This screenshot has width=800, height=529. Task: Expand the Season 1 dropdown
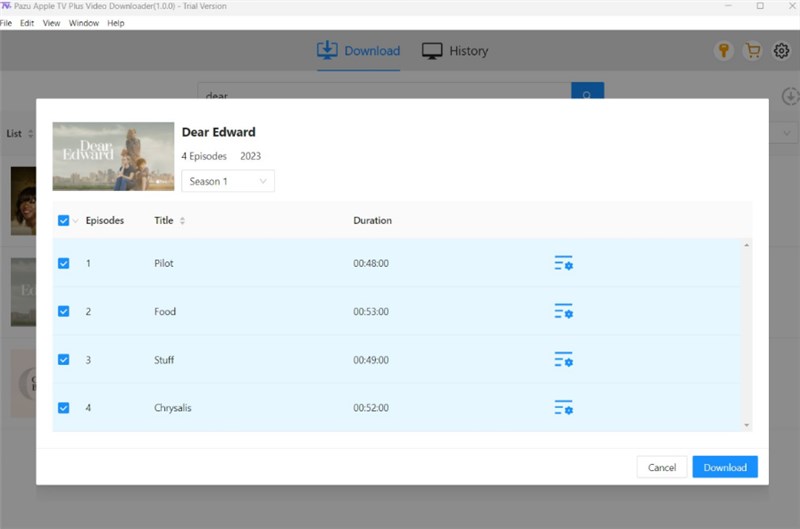click(228, 181)
